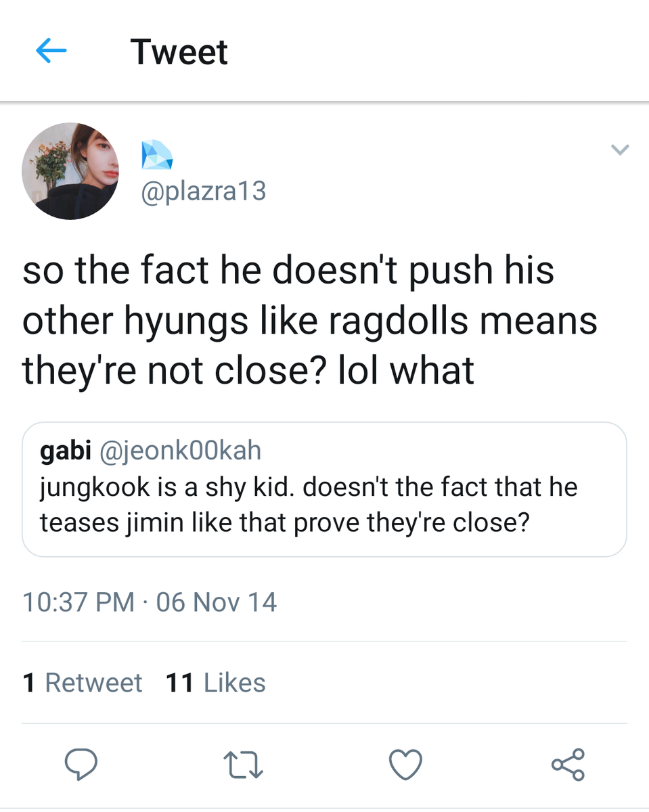Click the Tweet header title

(179, 52)
